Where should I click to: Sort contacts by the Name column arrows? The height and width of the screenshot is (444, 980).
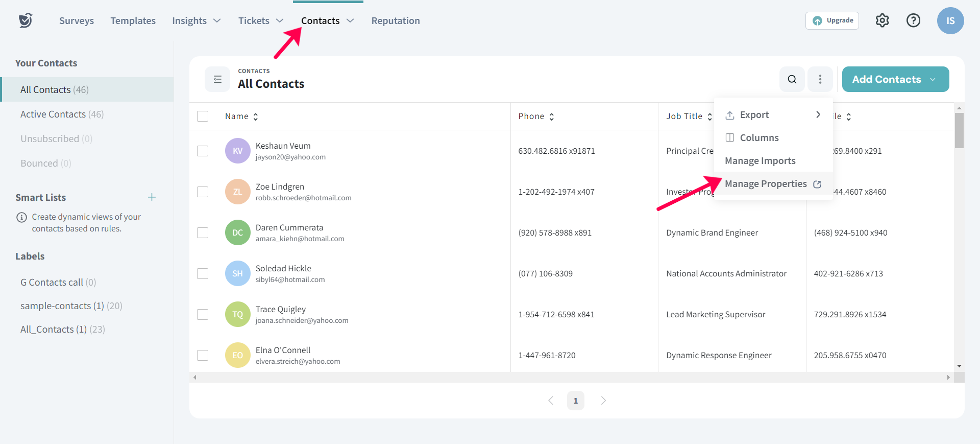pyautogui.click(x=255, y=116)
